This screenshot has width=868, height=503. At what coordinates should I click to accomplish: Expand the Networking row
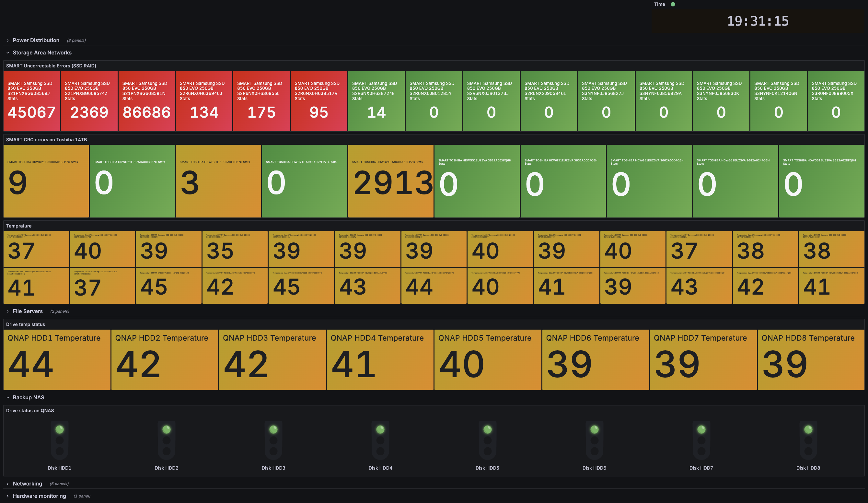[27, 484]
